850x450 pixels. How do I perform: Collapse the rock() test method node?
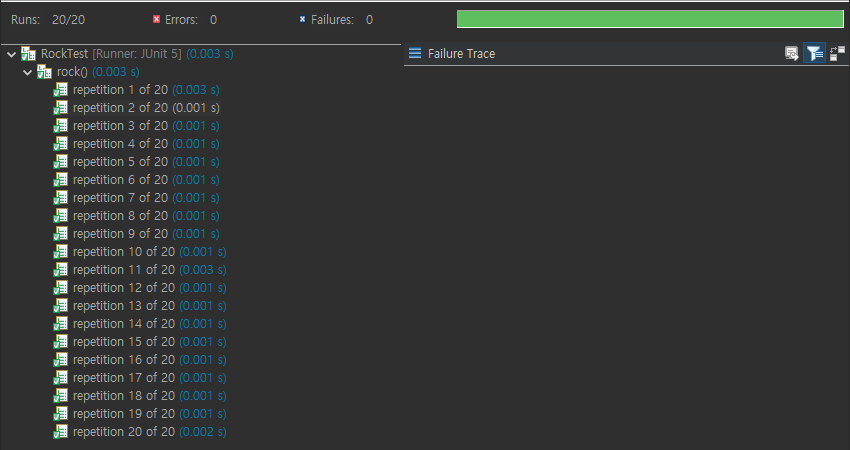[28, 72]
